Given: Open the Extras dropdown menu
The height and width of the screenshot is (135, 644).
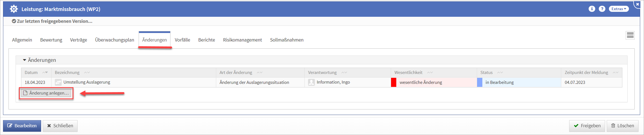Looking at the screenshot, I should [x=619, y=9].
